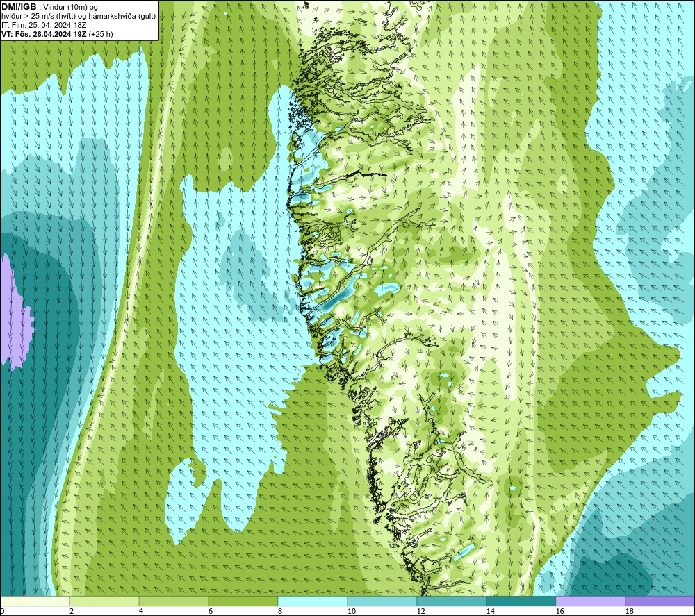Screen dimensions: 695x616
Task: Click the 'VT: Fös. 26.04.2024 19Z' line
Action: tap(44, 34)
